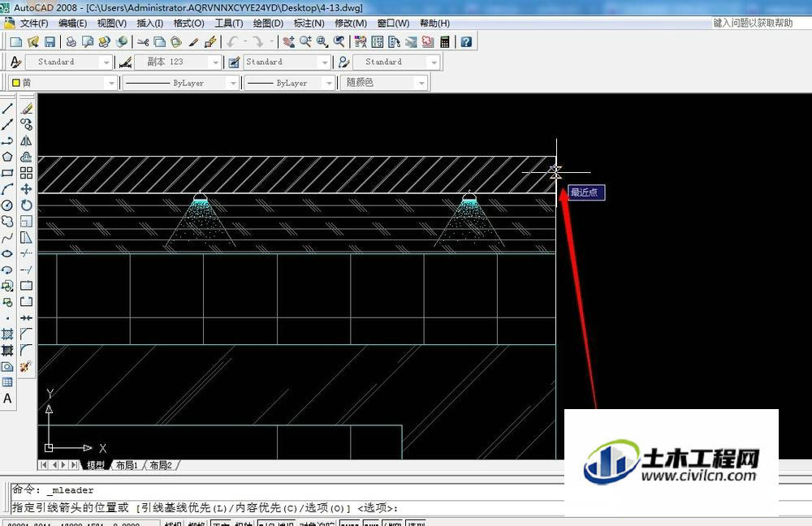Click the Undo arrow icon
This screenshot has height=526, width=812.
[x=232, y=42]
